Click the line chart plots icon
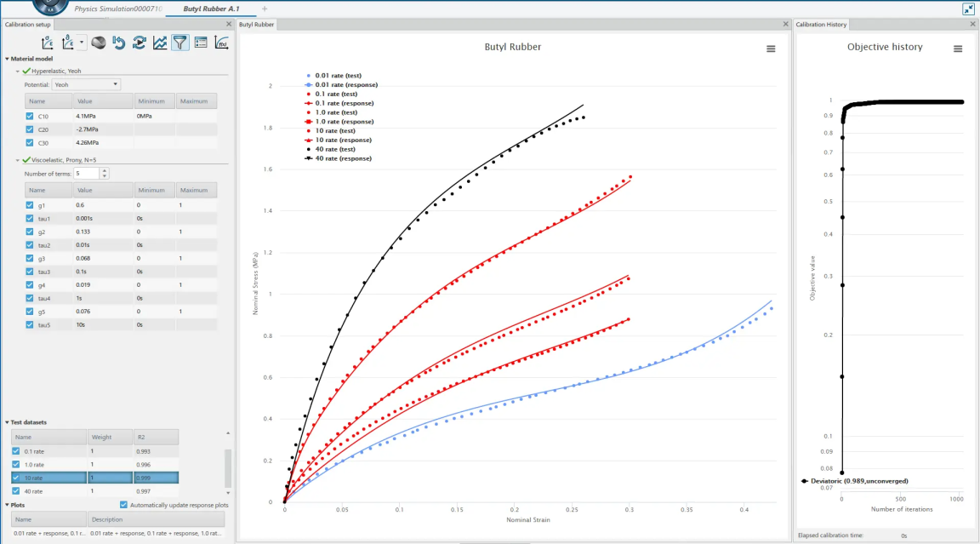The height and width of the screenshot is (544, 980). [x=160, y=43]
